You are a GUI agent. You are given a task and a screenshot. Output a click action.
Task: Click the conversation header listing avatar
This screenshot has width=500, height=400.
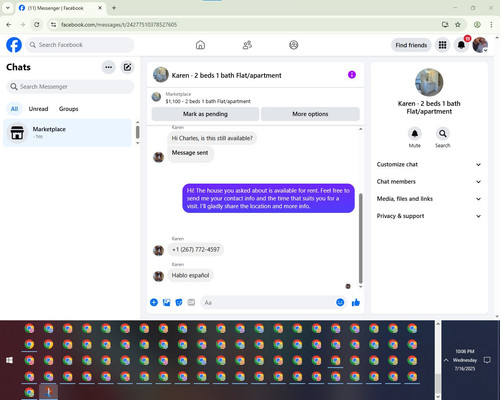[161, 75]
